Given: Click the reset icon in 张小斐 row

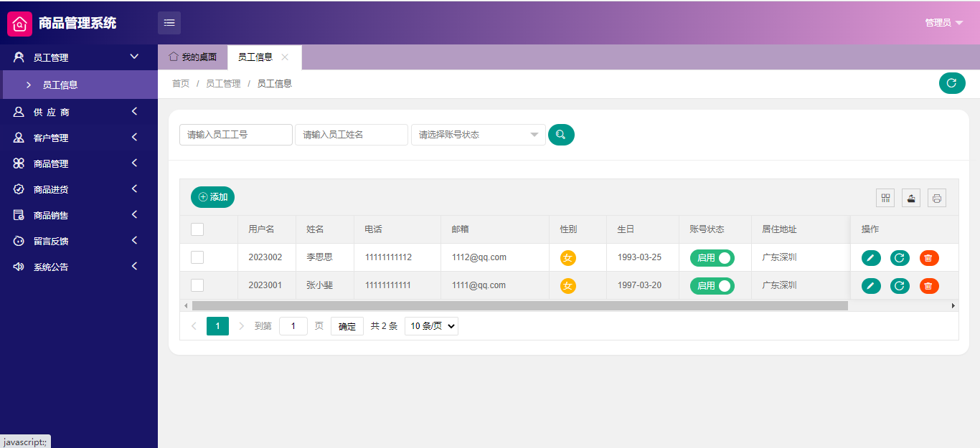Looking at the screenshot, I should 900,286.
